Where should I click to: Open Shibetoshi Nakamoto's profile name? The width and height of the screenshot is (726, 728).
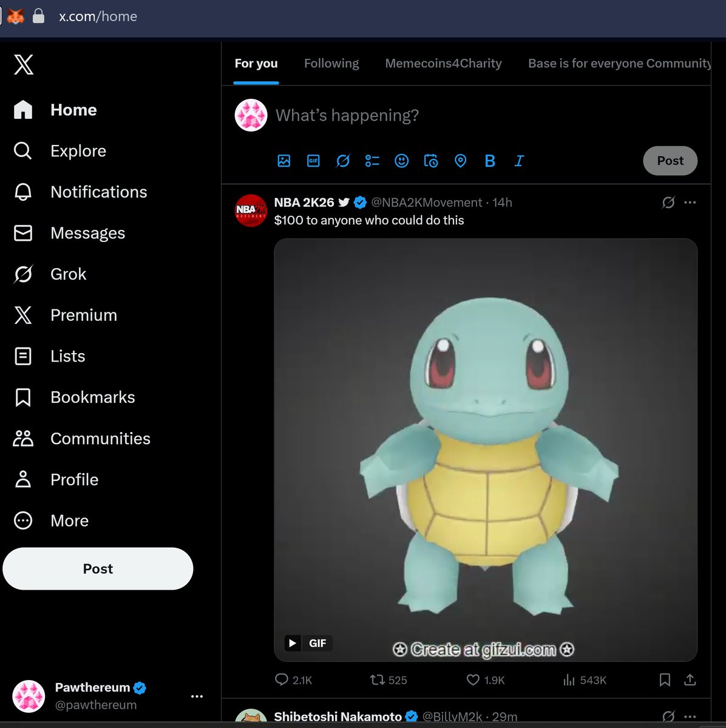[338, 717]
